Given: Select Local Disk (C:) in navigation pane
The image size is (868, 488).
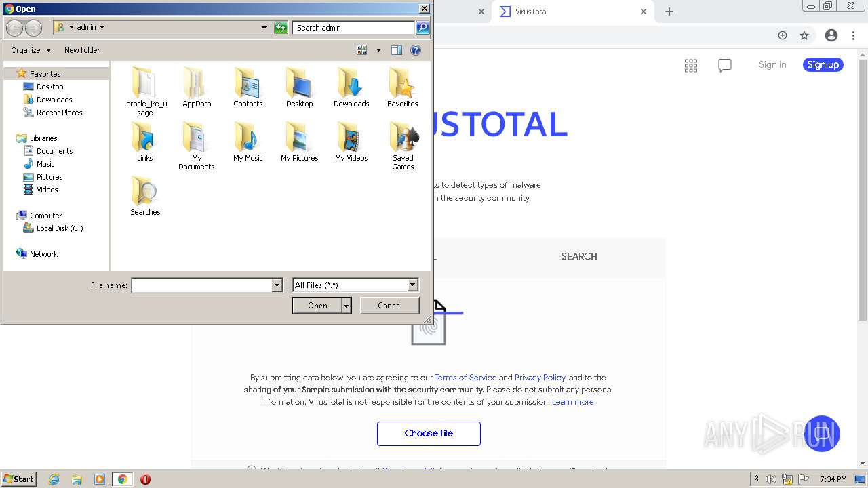Looking at the screenshot, I should pos(59,228).
